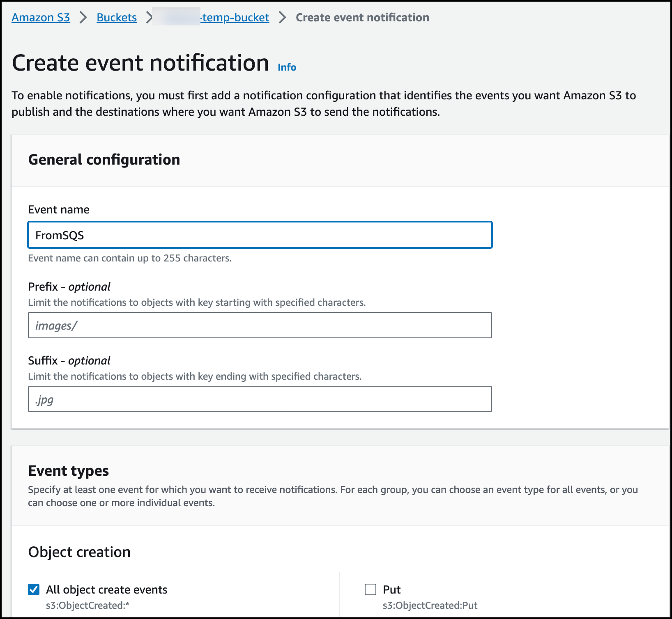Click the General configuration section heading
Viewport: 672px width, 619px height.
pyautogui.click(x=104, y=160)
